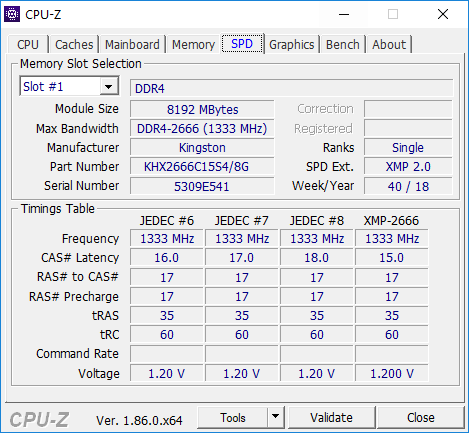Click the Max Bandwidth DDR4-2666 field
The width and height of the screenshot is (469, 433).
[x=202, y=129]
